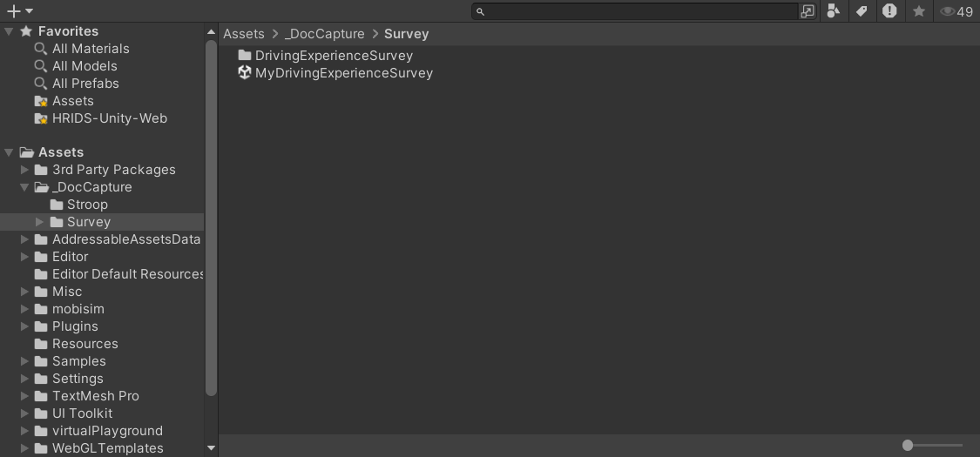Click the Stroop folder icon

pyautogui.click(x=57, y=205)
